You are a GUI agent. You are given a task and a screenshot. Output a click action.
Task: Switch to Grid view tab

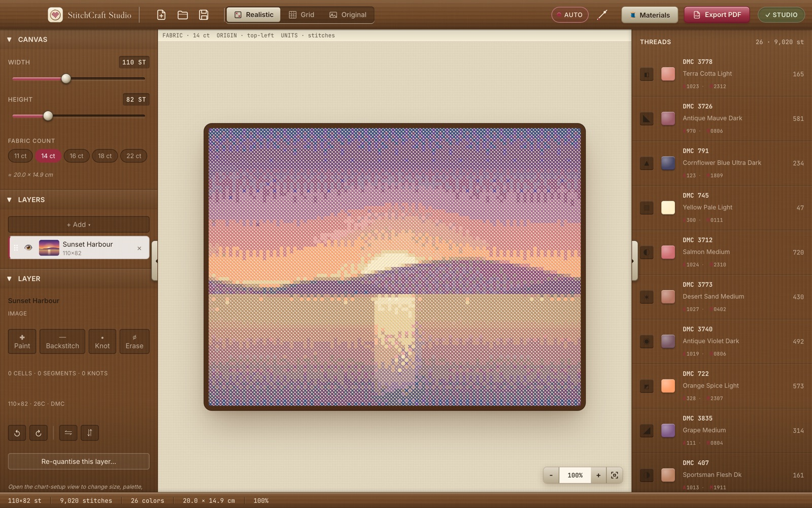click(x=301, y=15)
